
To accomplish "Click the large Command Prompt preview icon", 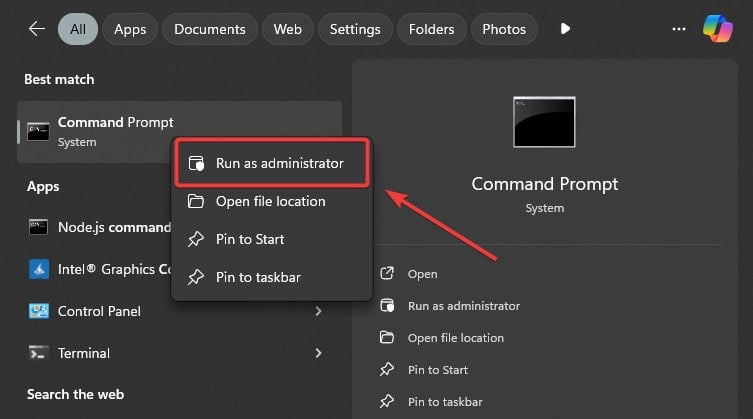I will 544,123.
